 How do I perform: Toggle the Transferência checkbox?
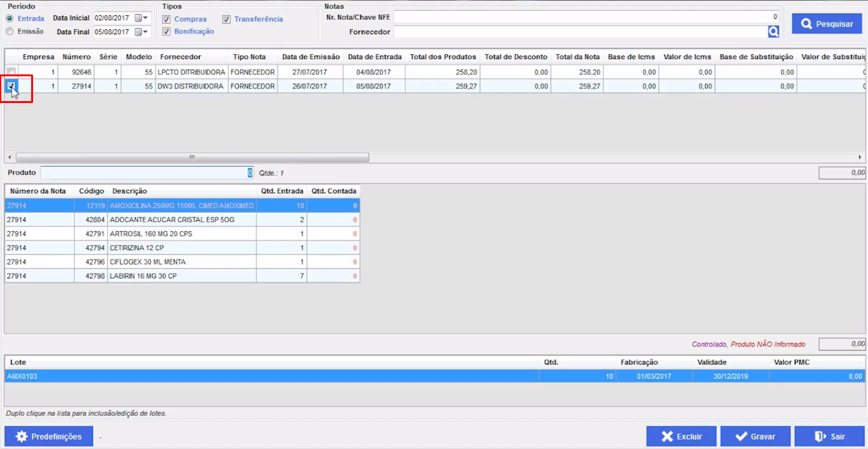coord(226,19)
